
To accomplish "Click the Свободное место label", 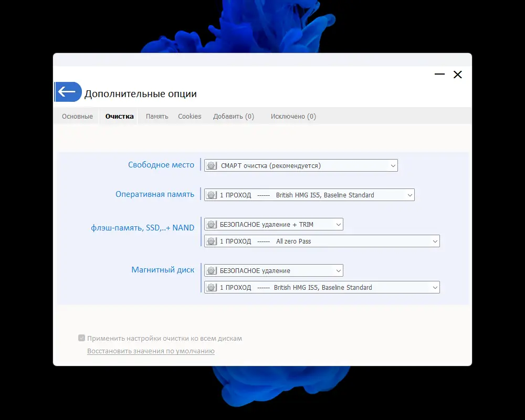I will coord(161,165).
